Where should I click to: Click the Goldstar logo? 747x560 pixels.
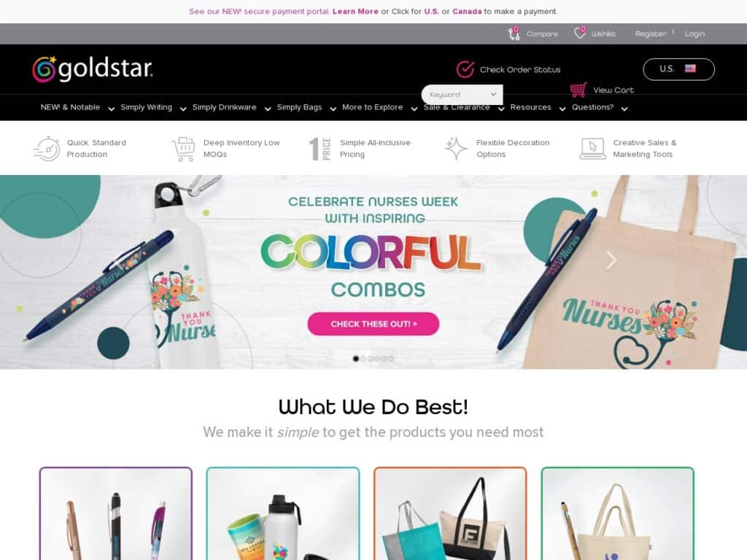(93, 69)
